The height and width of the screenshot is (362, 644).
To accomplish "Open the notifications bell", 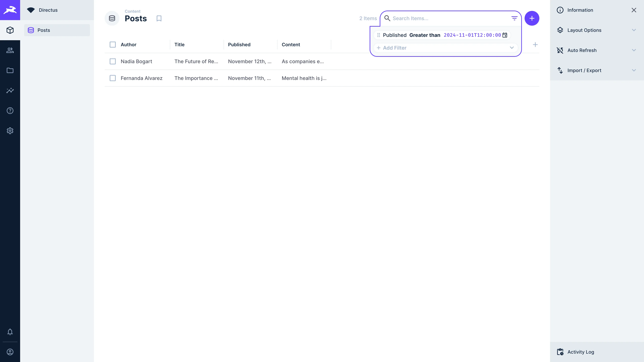I will point(10,332).
